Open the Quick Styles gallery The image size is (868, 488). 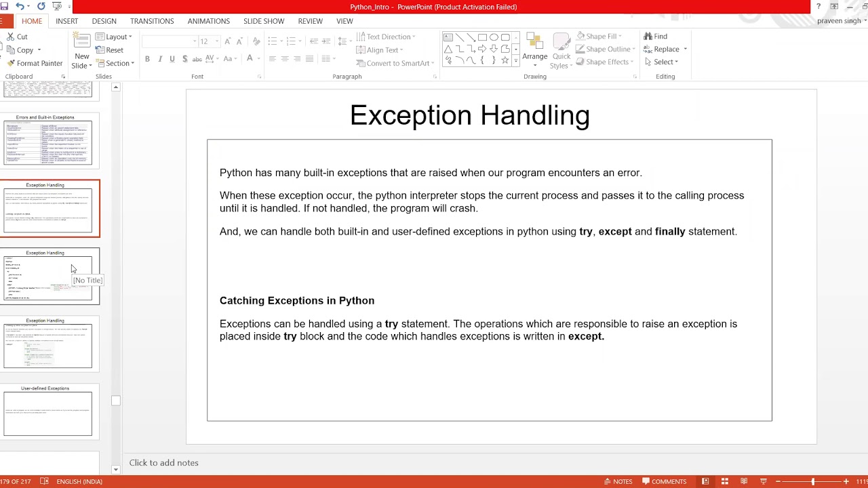click(561, 51)
